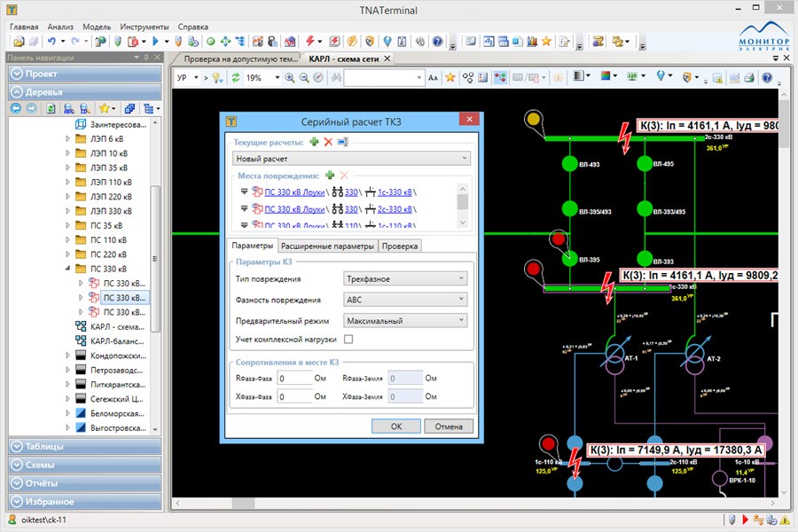This screenshot has height=532, width=798.
Task: Click the red lightning short-circuit icon
Action: [309, 42]
